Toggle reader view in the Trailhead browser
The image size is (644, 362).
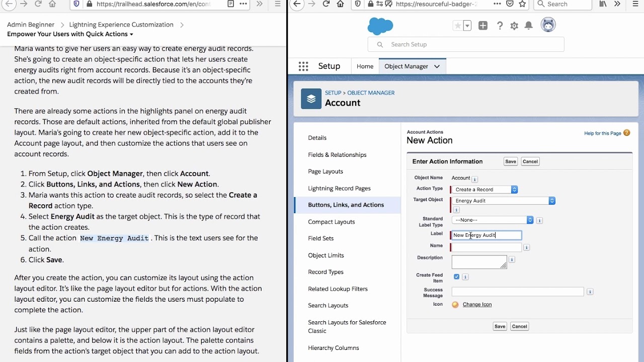230,4
